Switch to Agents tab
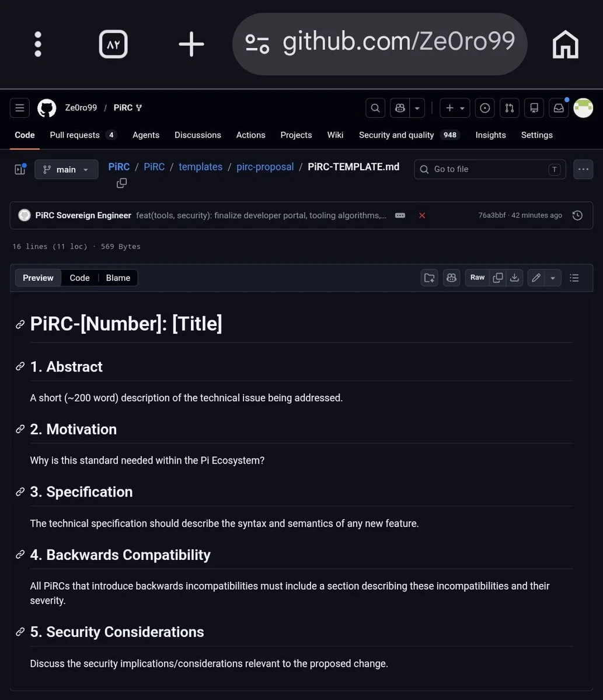 146,135
